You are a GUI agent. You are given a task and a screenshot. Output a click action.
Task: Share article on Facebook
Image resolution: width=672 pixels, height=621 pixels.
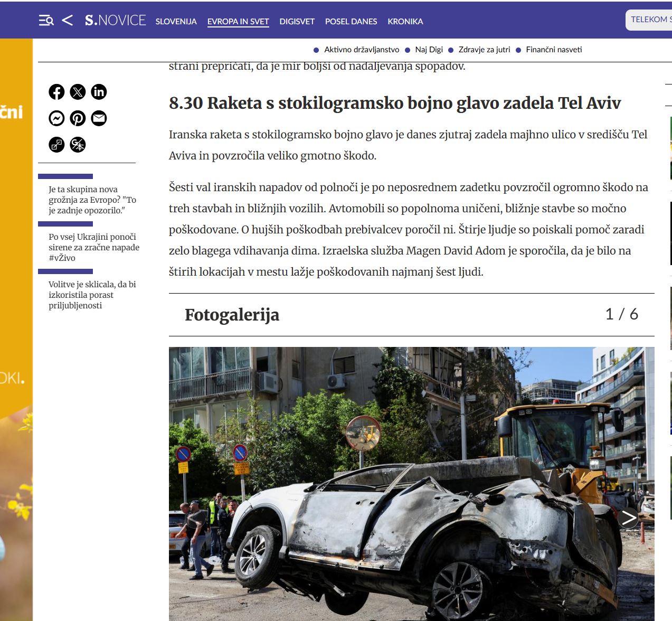(56, 92)
